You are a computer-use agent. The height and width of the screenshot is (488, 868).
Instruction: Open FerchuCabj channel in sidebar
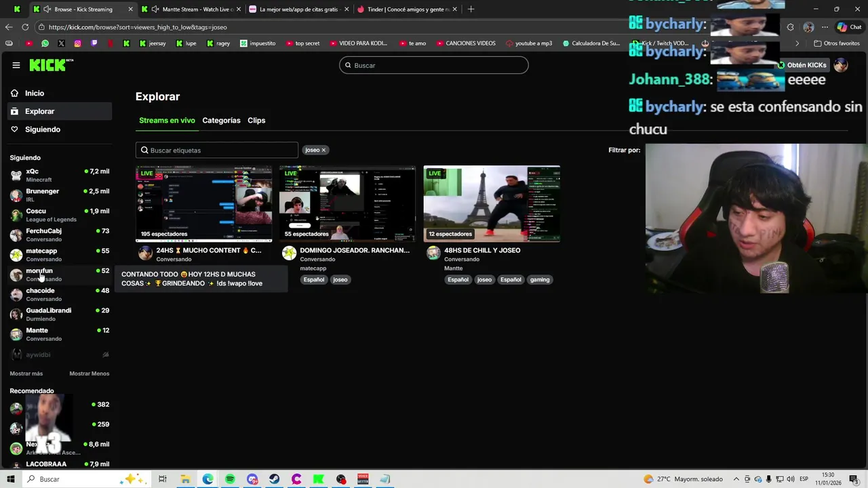(60, 235)
